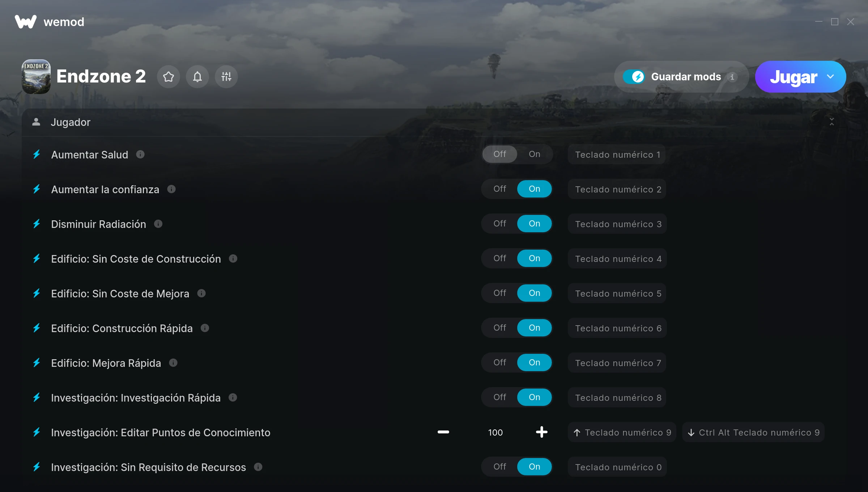The height and width of the screenshot is (492, 868).
Task: Collapse the Jugador section
Action: (x=832, y=122)
